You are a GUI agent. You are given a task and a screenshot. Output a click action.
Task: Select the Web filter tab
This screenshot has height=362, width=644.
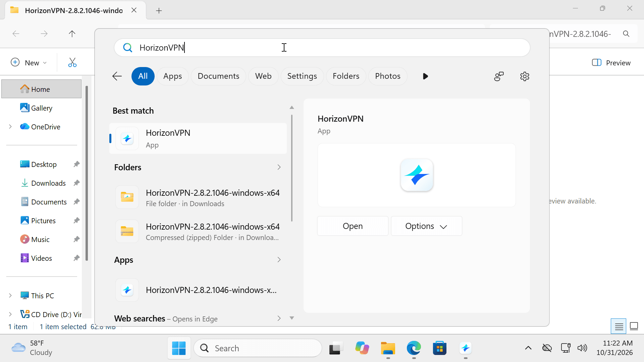[263, 76]
